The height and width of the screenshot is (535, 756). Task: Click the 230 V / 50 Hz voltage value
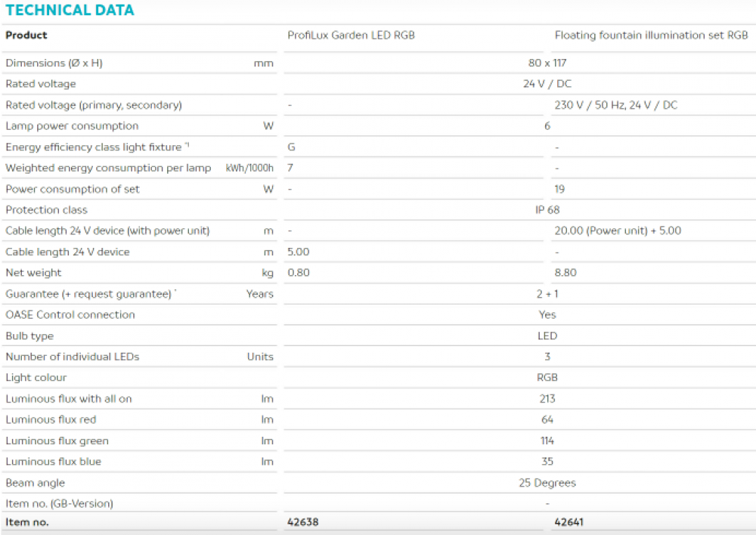pyautogui.click(x=615, y=106)
